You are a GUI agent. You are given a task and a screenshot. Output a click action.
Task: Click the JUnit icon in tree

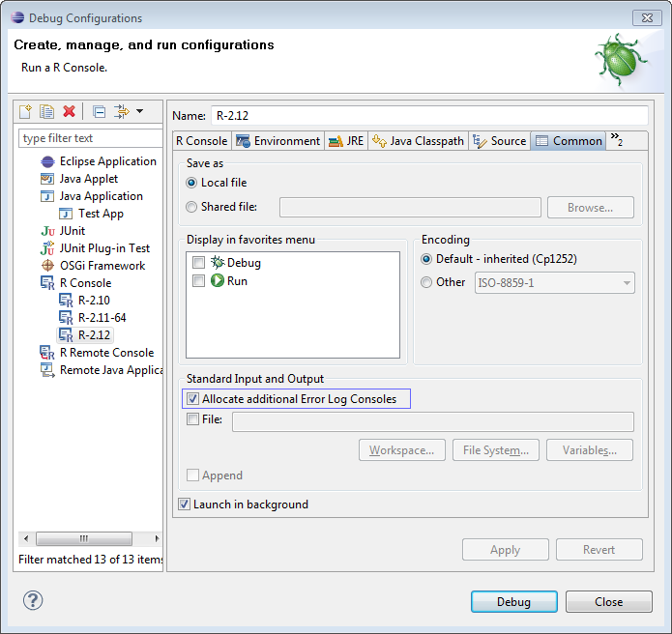tap(47, 231)
